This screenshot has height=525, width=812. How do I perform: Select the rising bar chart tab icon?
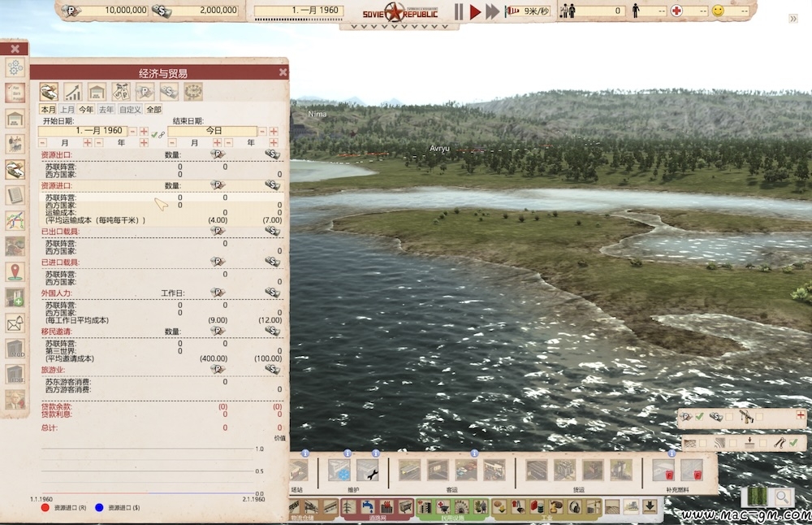tap(73, 92)
